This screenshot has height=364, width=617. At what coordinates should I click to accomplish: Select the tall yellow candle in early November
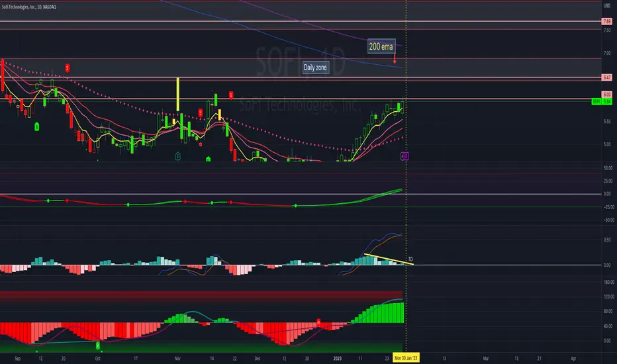click(178, 95)
